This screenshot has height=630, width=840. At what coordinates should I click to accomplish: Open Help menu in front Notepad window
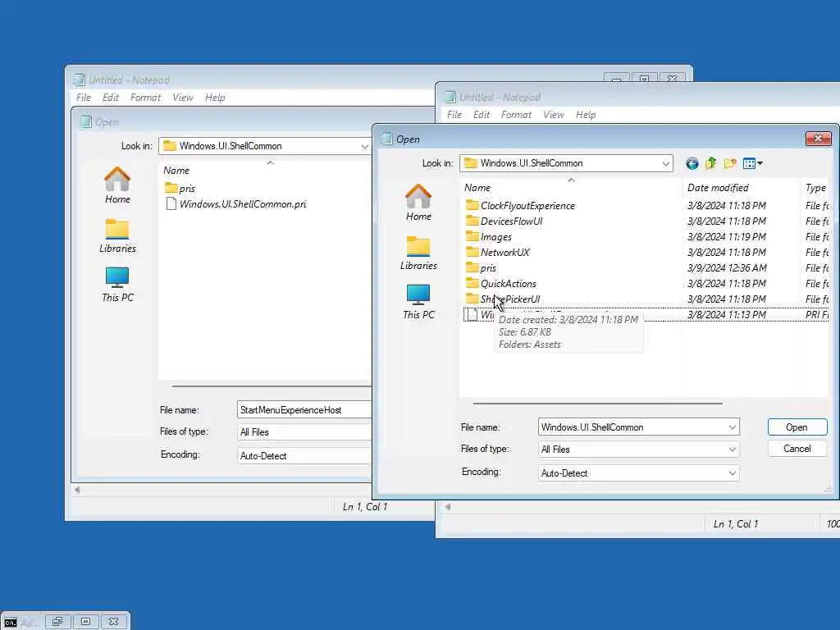pos(586,115)
